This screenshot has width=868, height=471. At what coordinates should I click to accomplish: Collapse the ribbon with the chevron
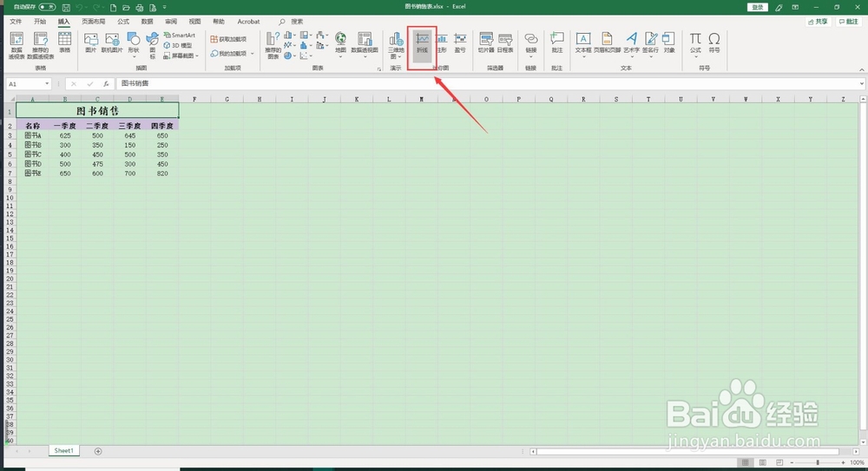[x=861, y=69]
